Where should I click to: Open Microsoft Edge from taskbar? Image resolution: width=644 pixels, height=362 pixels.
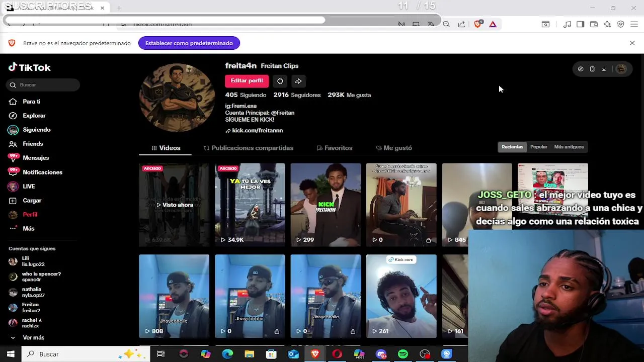227,354
